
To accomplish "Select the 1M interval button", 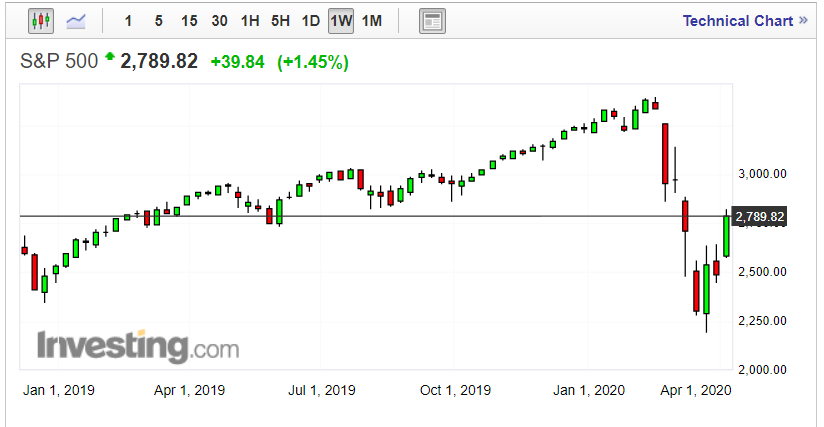I will pyautogui.click(x=371, y=21).
